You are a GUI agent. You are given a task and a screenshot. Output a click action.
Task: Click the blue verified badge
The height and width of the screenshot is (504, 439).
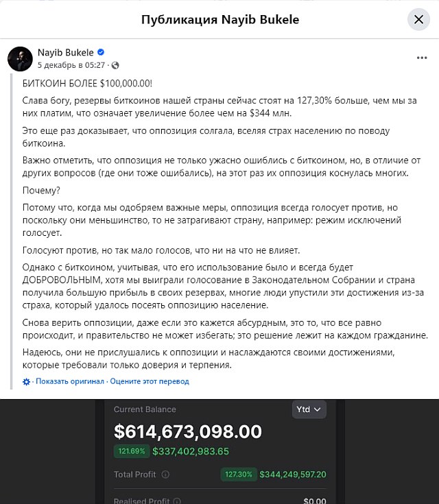click(101, 52)
